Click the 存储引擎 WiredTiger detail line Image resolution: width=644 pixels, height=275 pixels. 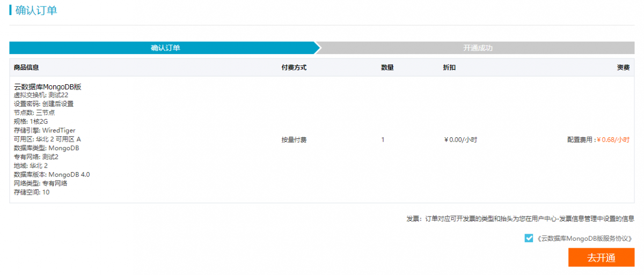tap(45, 130)
